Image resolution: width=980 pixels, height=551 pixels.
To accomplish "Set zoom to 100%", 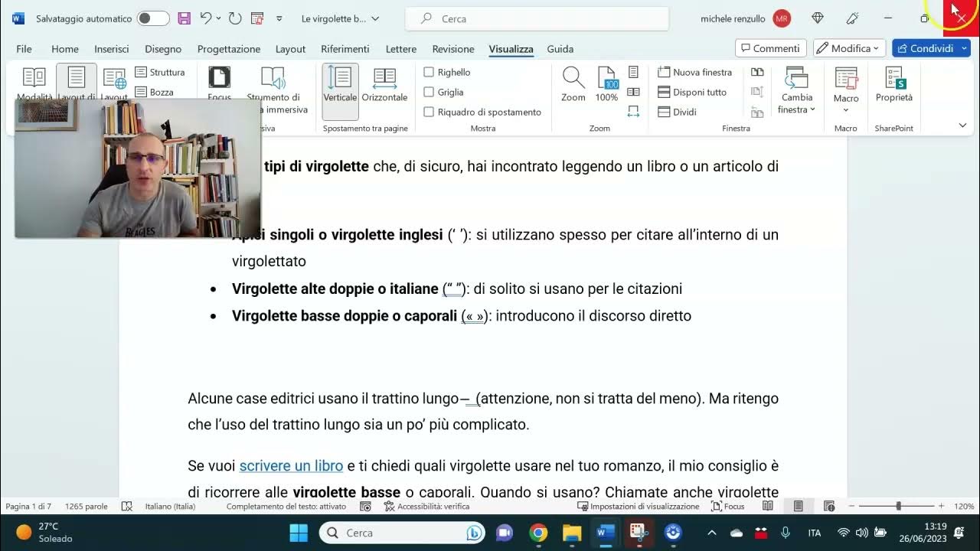I will (606, 84).
